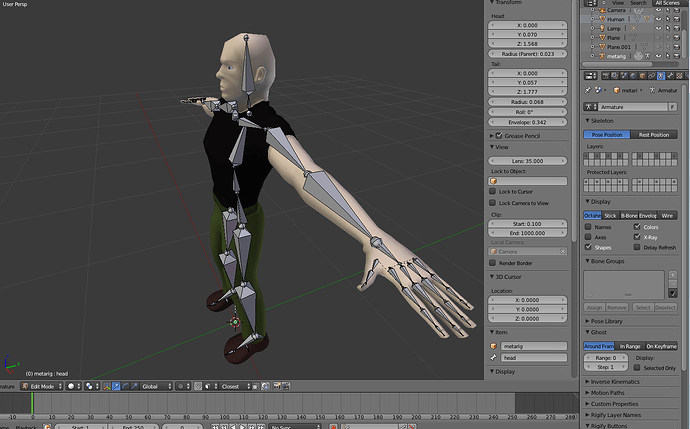Disable the X-Ray display checkbox
The image size is (690, 429).
point(637,237)
